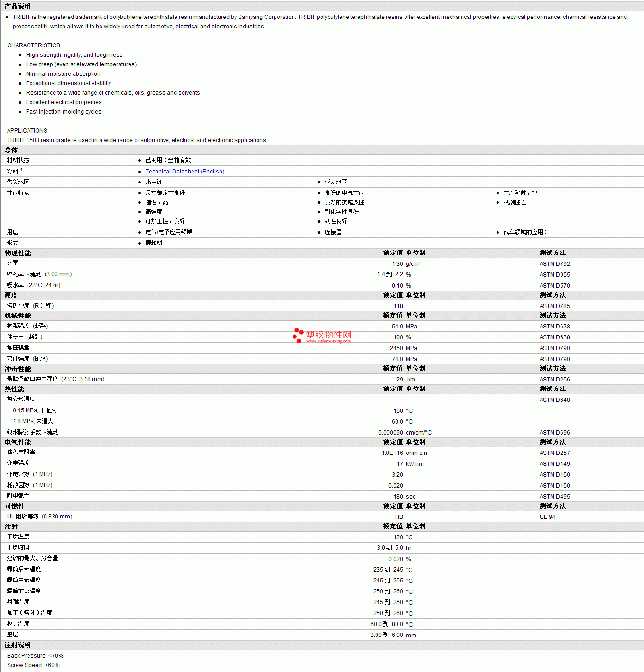Viewport: 644px width, 672px height.
Task: Select the ASTM D495 arc resistance method
Action: (x=554, y=497)
